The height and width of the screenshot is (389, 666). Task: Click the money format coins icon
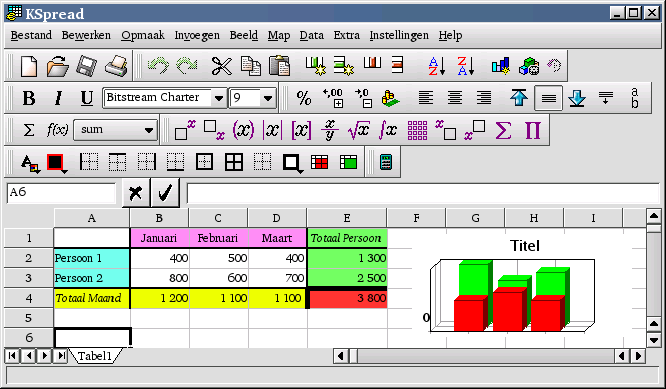390,98
